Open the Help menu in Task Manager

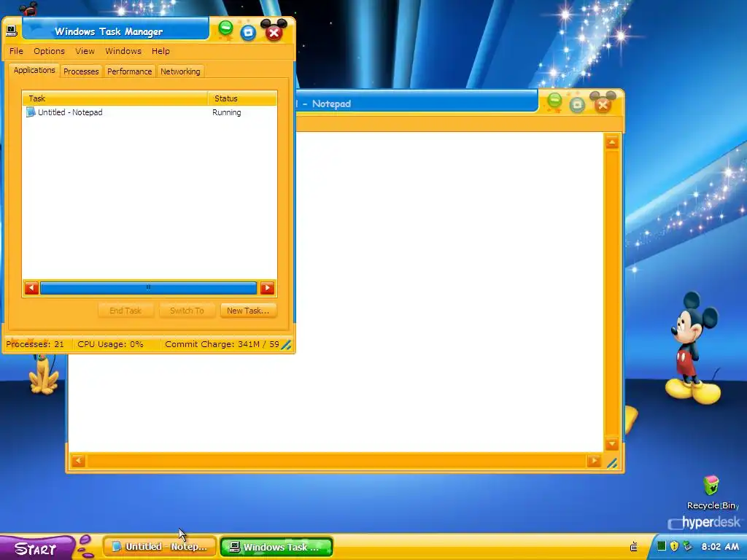click(160, 51)
